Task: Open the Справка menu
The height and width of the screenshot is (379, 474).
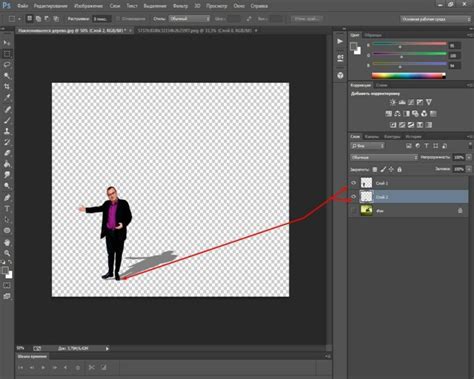Action: (259, 6)
